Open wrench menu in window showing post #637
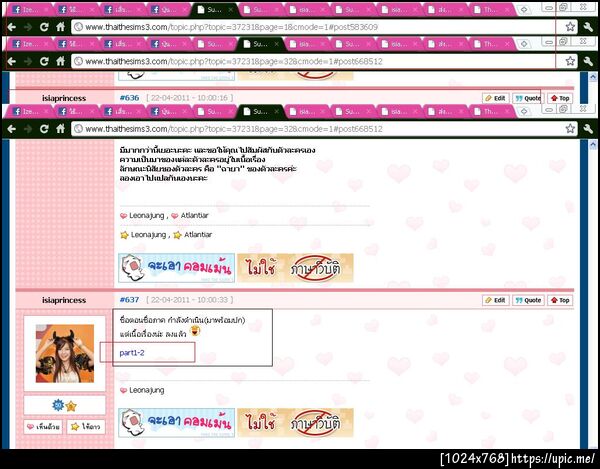The width and height of the screenshot is (600, 469). [x=588, y=129]
